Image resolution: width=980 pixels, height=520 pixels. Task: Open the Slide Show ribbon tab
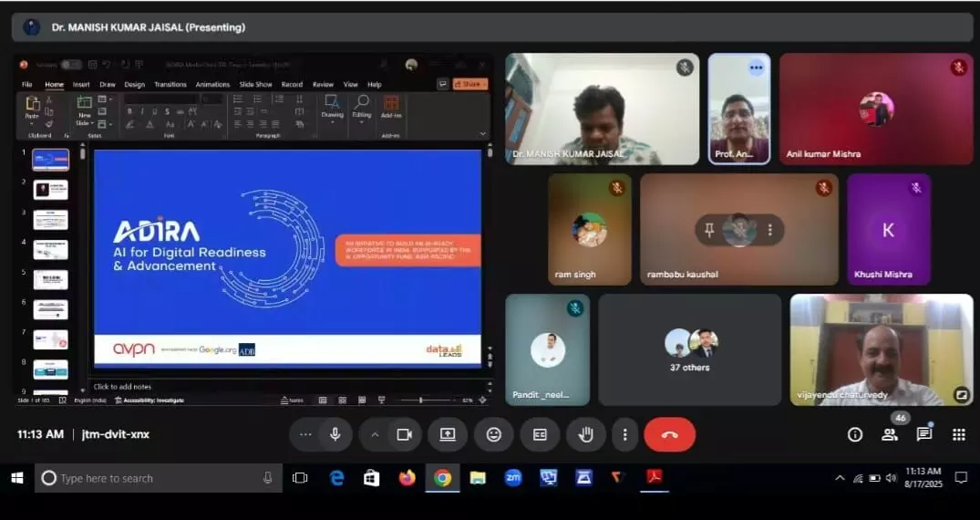(255, 85)
